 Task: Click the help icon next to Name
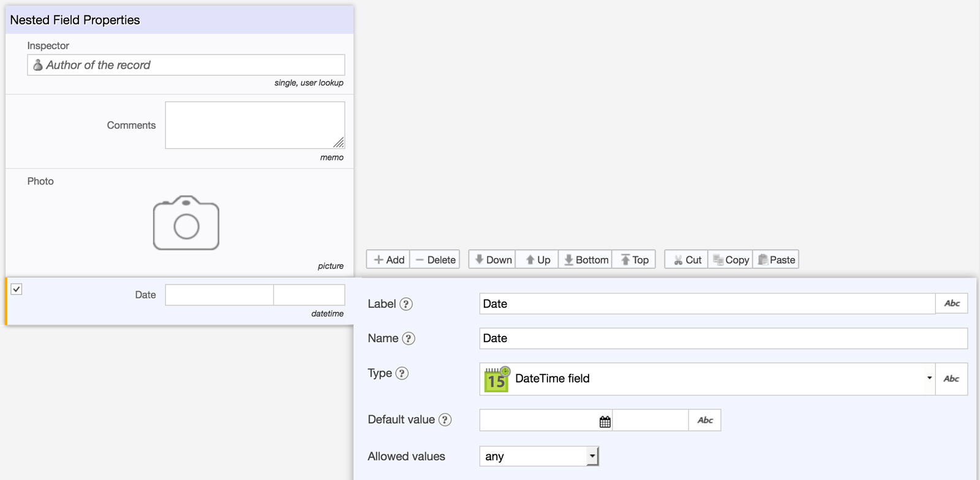409,338
